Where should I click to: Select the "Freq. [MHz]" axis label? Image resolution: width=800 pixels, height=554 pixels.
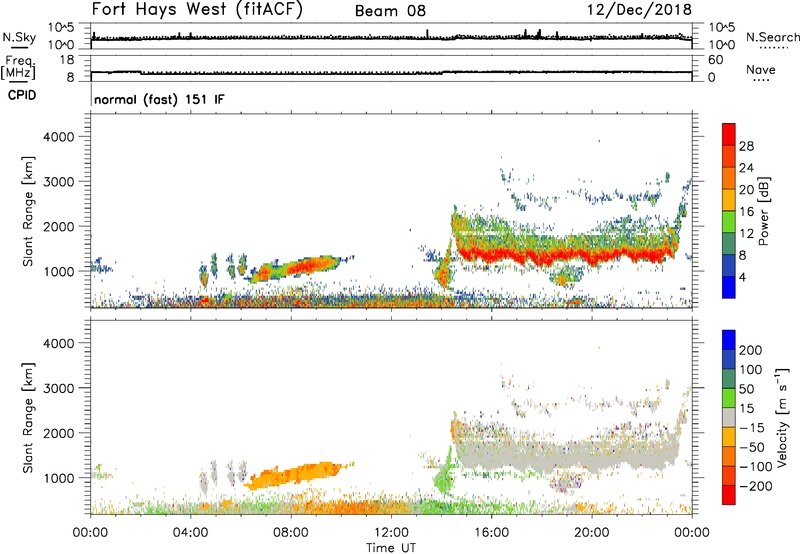(18, 67)
